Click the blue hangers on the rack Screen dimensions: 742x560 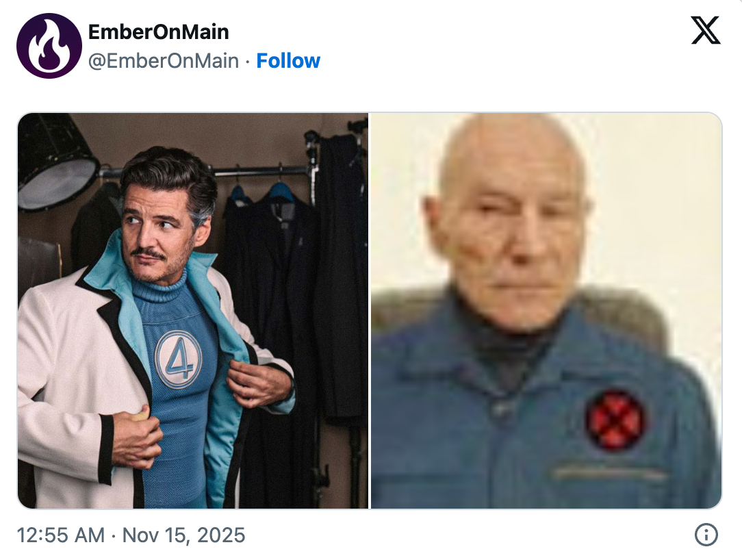pyautogui.click(x=261, y=193)
